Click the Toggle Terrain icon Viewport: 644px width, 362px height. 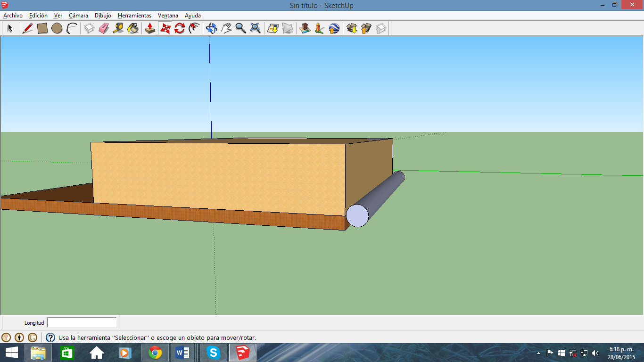click(288, 28)
